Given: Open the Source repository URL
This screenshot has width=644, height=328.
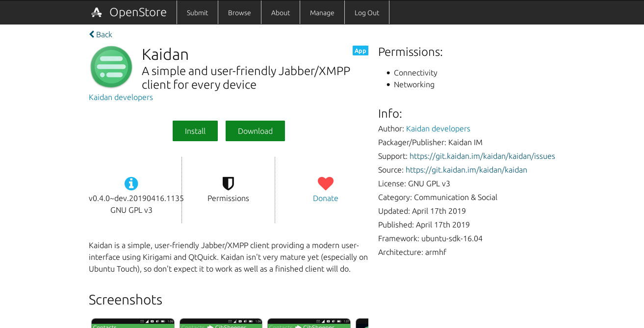Looking at the screenshot, I should (466, 170).
